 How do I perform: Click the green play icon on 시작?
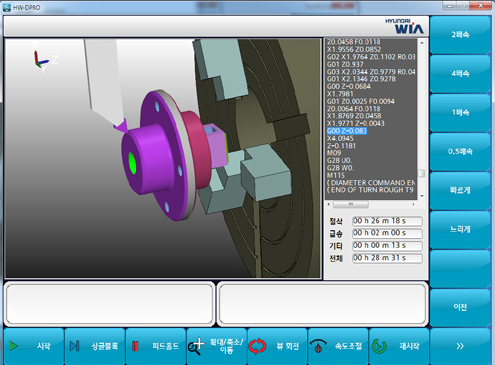coord(13,346)
